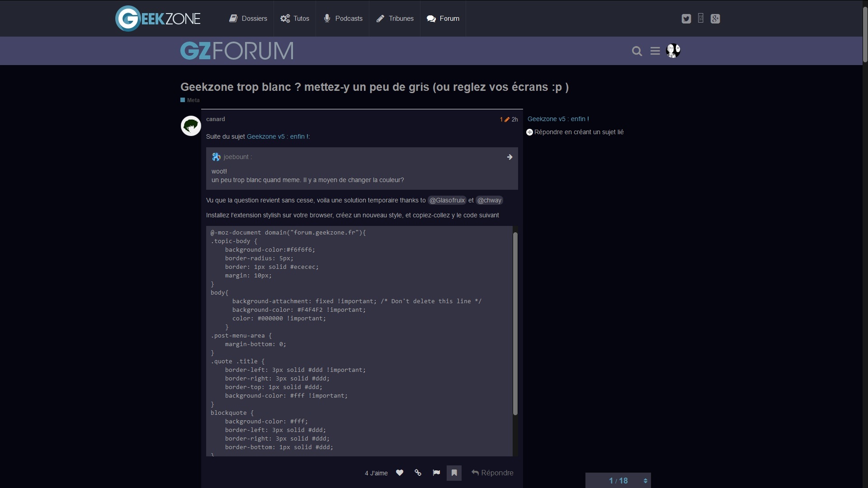Screen dimensions: 868x488
Task: Open the Geekzone v5 : enfin ! link in post body
Action: 277,136
